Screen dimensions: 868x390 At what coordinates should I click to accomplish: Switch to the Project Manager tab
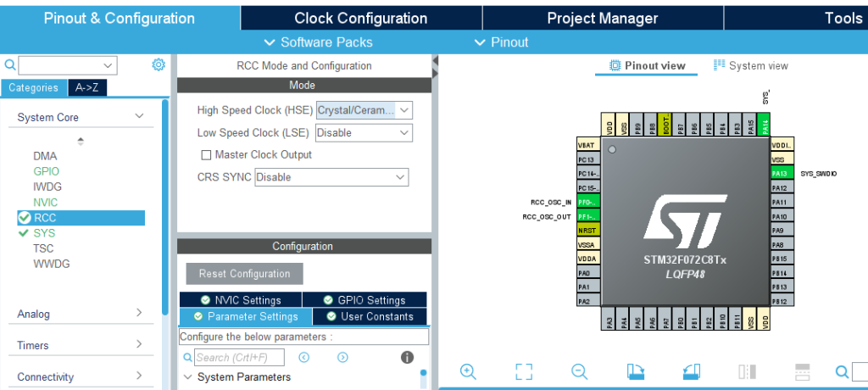pyautogui.click(x=603, y=18)
